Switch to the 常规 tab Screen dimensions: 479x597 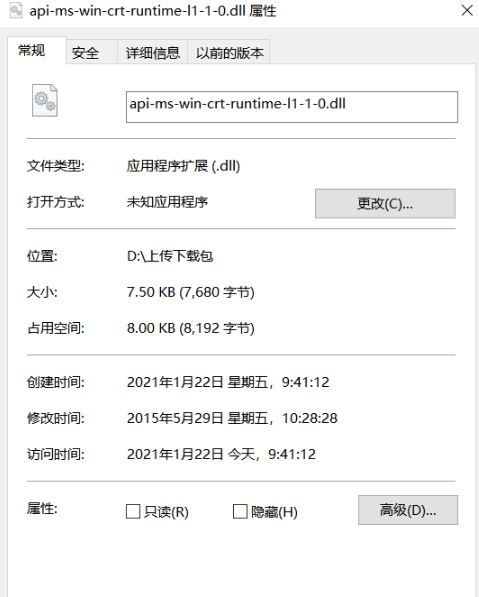[32, 50]
